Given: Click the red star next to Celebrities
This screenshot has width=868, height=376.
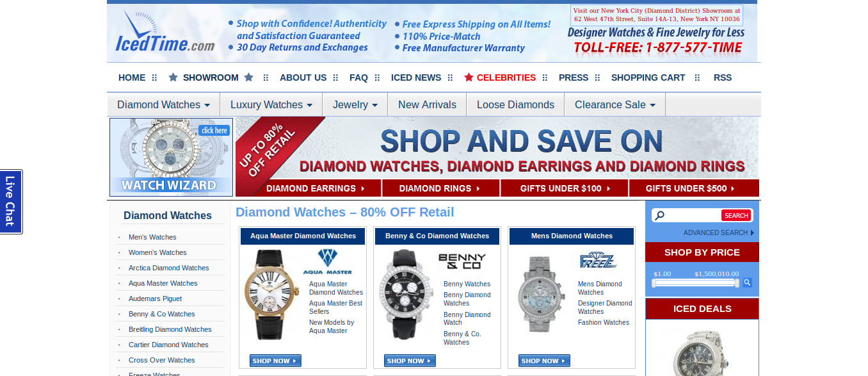Looking at the screenshot, I should click(469, 78).
